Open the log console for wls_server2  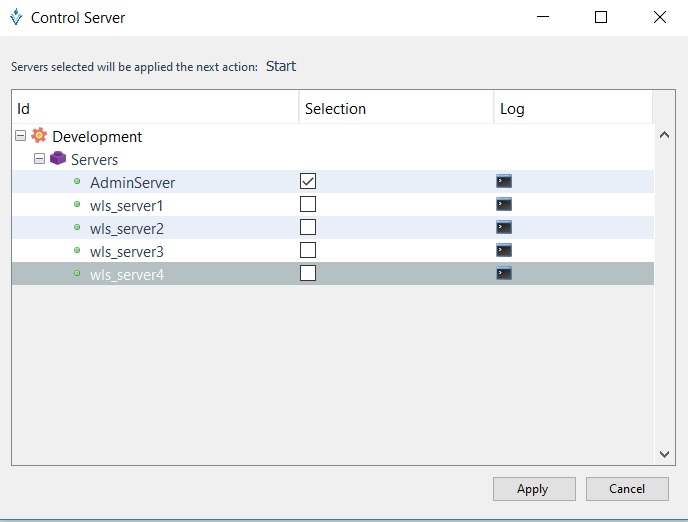(x=504, y=228)
